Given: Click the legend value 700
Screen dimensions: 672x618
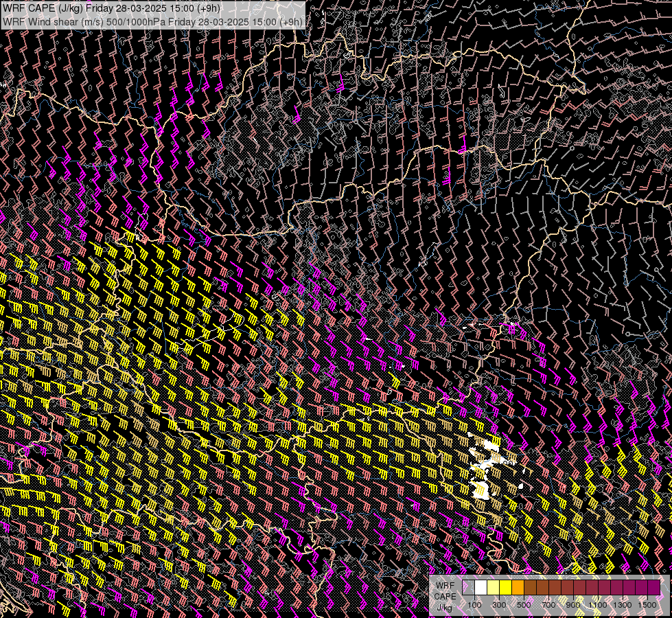Looking at the screenshot, I should point(548,605).
